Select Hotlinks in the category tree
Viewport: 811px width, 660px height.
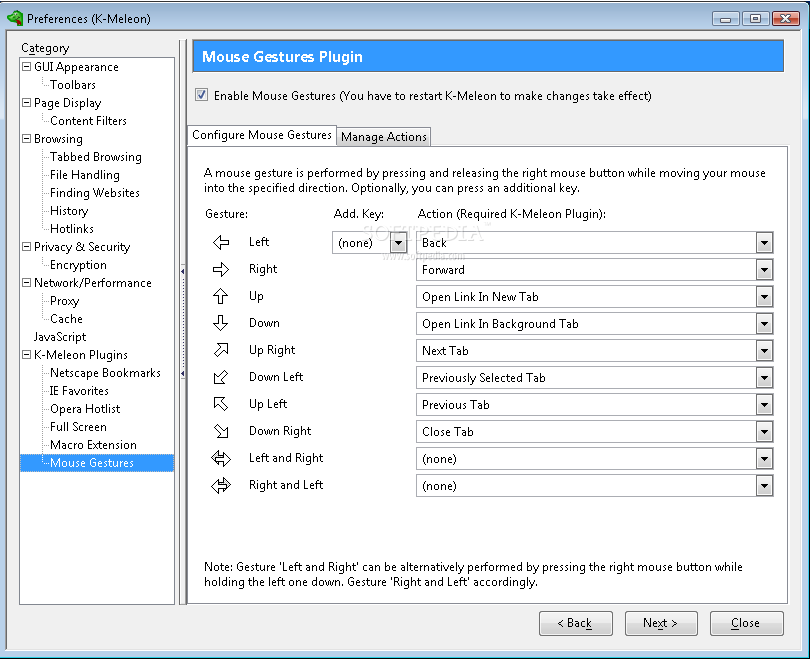tap(72, 229)
